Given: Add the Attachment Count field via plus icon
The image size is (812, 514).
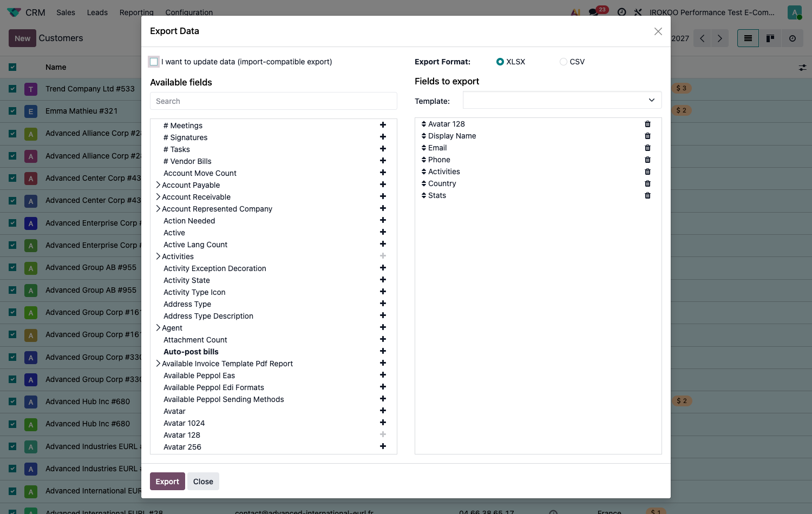Looking at the screenshot, I should (383, 339).
